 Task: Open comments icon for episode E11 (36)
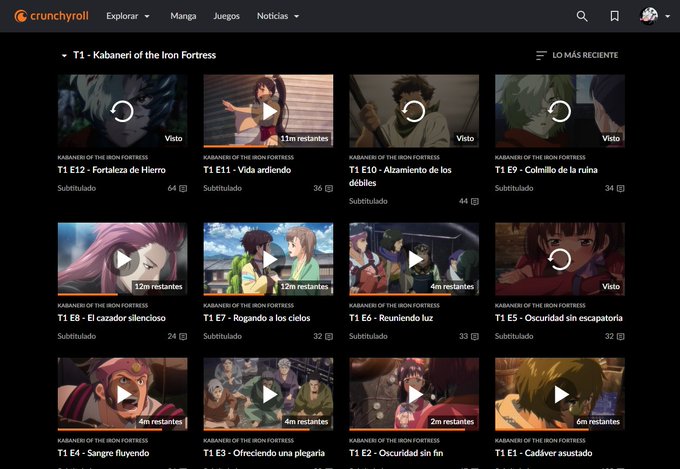329,188
